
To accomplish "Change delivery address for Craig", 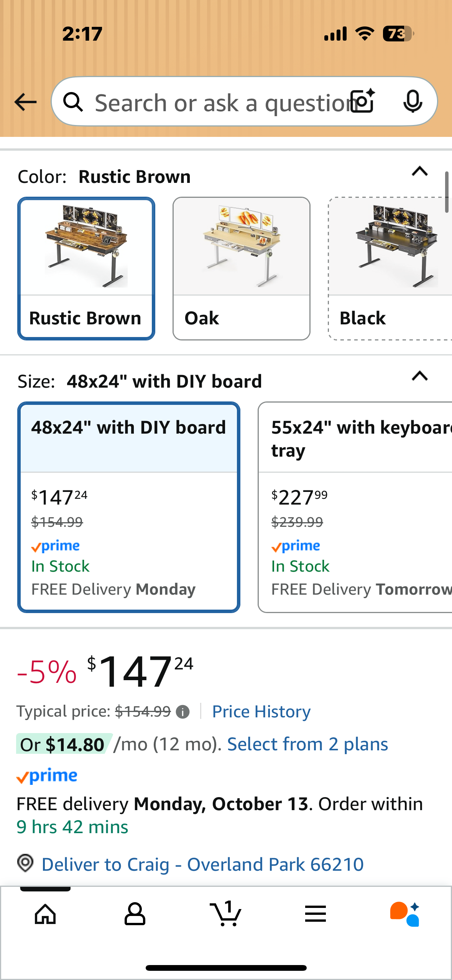I will pos(202,865).
